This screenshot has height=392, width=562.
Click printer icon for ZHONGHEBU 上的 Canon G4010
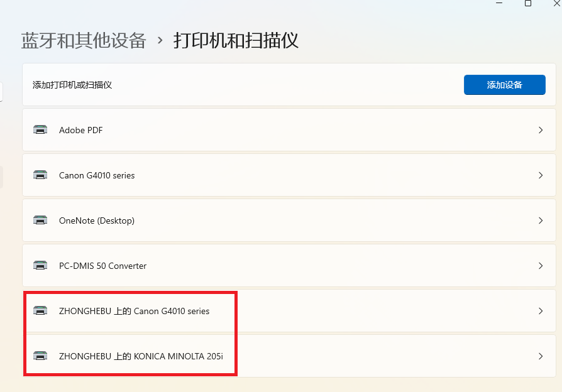(40, 310)
